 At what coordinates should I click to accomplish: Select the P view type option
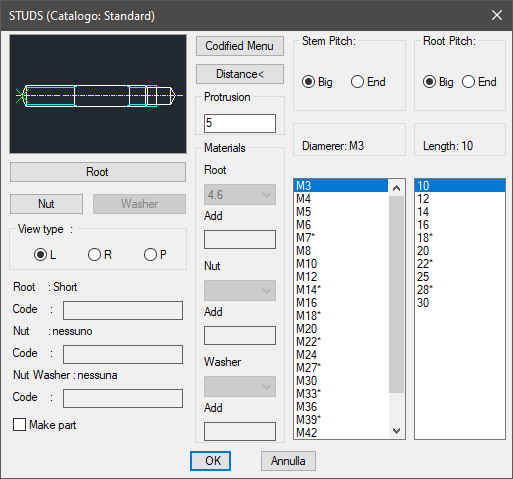click(x=150, y=255)
